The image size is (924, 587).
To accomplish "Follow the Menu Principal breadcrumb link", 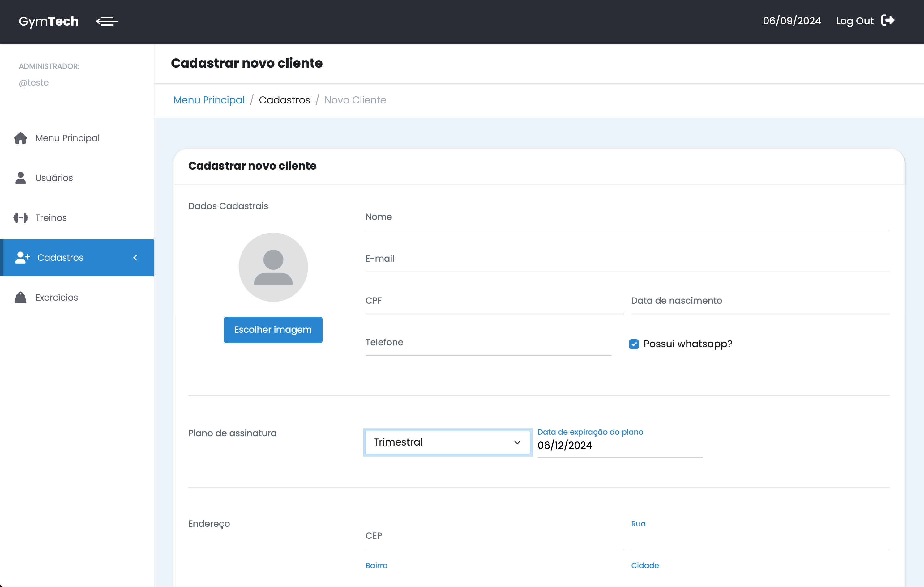I will point(209,100).
